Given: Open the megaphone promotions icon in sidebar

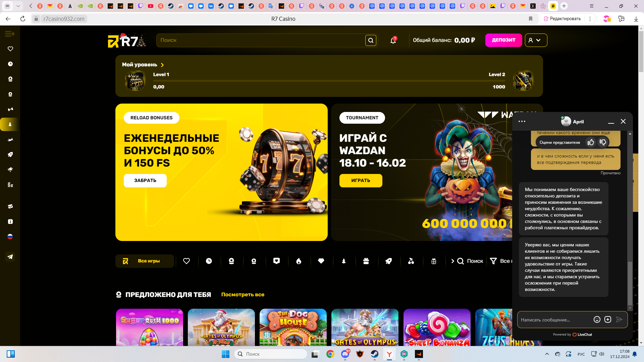Looking at the screenshot, I should click(x=10, y=170).
